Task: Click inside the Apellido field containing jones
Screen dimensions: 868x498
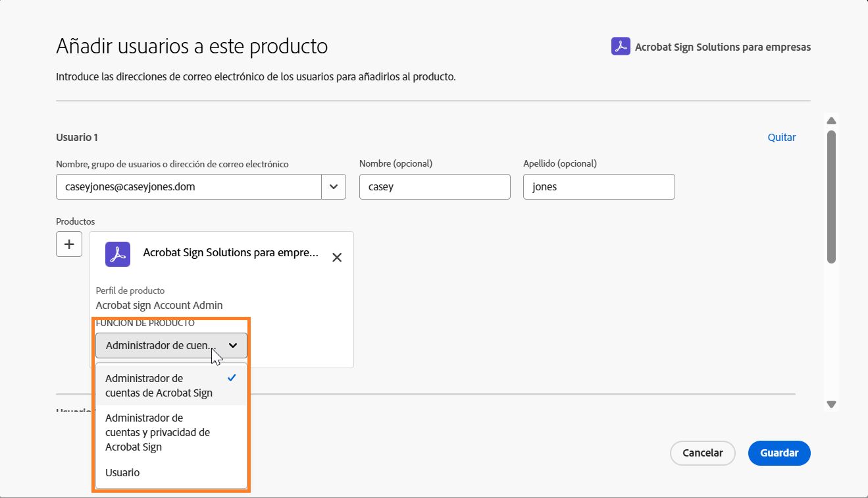Action: pyautogui.click(x=598, y=186)
